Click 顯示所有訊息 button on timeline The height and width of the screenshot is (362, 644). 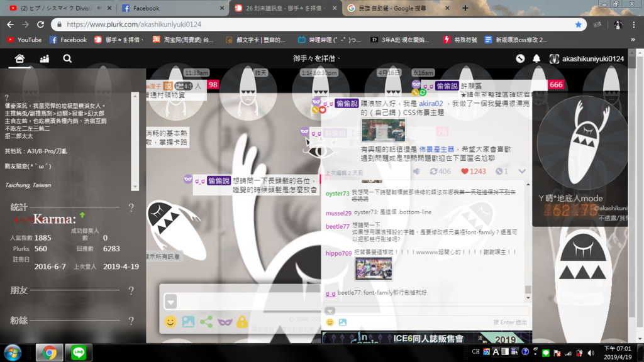click(x=163, y=256)
